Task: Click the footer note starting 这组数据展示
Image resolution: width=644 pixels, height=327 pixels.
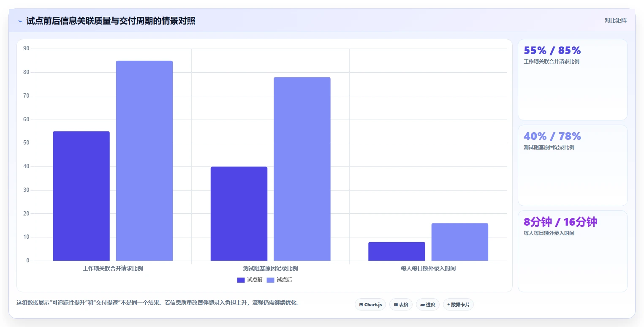Action: (158, 303)
